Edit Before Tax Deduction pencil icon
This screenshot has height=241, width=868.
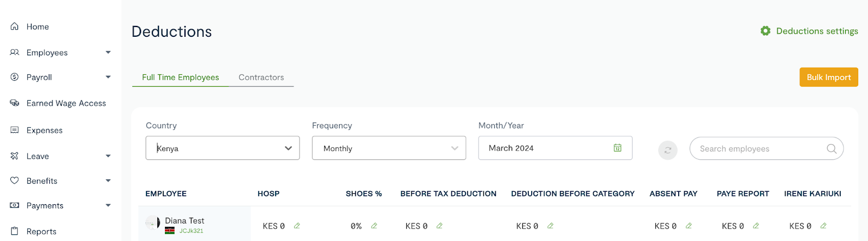439,226
